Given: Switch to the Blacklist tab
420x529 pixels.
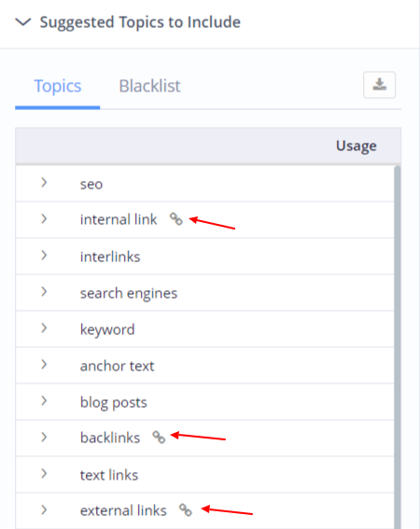Looking at the screenshot, I should point(149,86).
